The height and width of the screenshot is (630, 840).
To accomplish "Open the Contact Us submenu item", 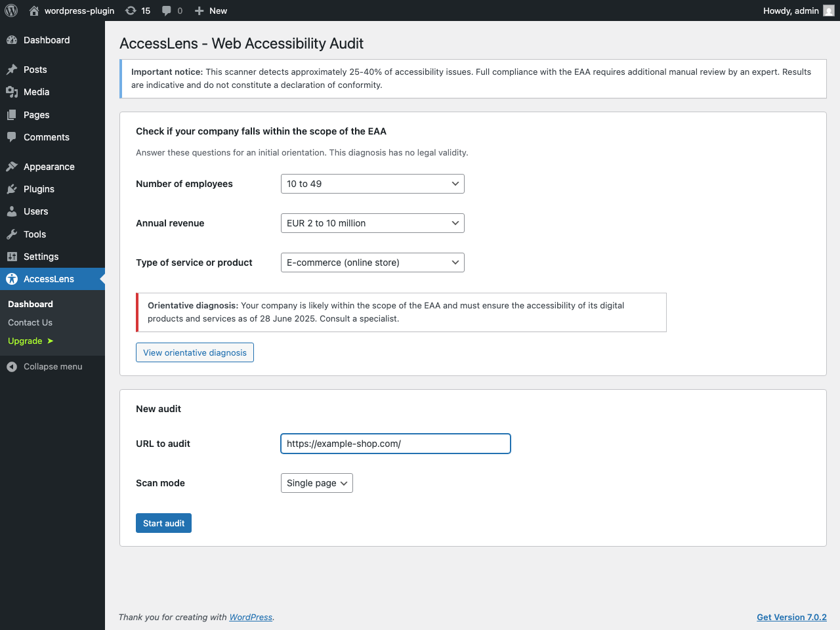I will pos(30,322).
